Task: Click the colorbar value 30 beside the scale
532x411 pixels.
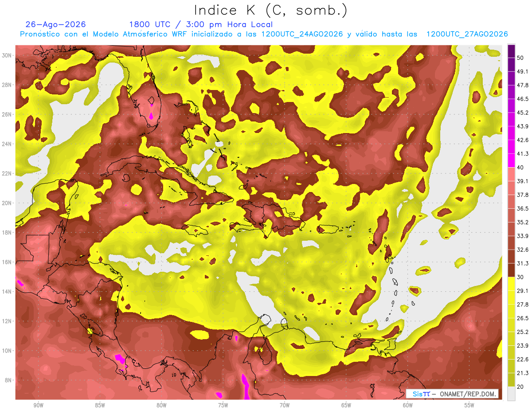Action: 521,277
